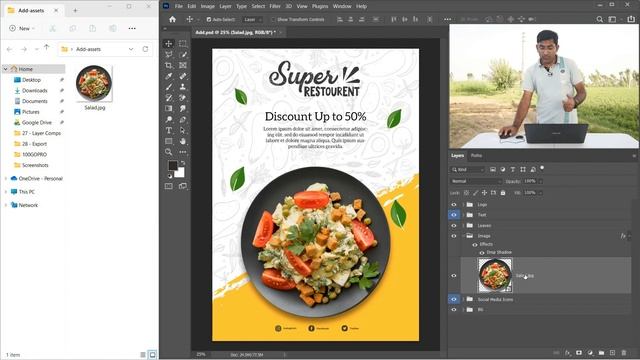640x360 pixels.
Task: Select the Clone Stamp tool
Action: 182,87
